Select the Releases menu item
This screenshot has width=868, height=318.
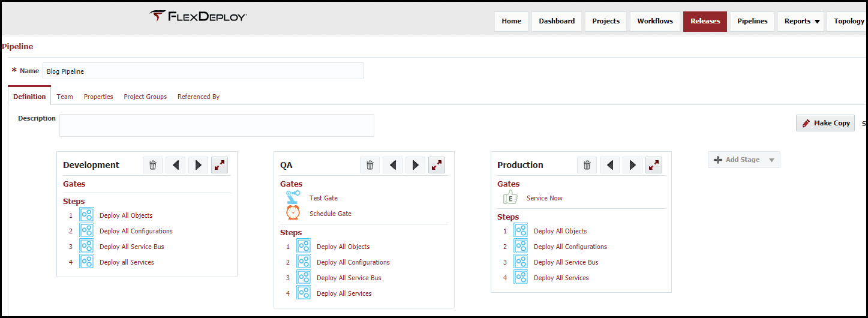pyautogui.click(x=705, y=22)
